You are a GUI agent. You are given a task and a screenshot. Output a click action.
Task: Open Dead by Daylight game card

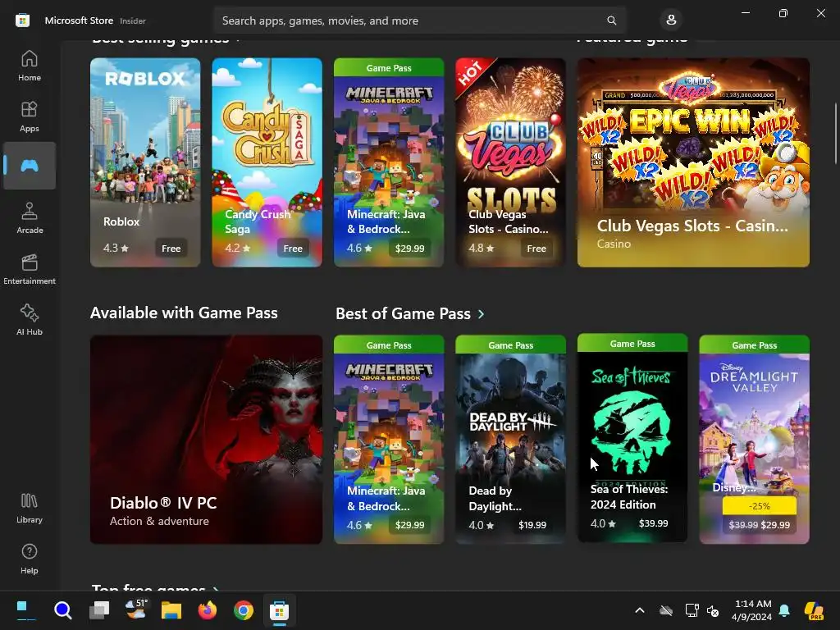(510, 440)
